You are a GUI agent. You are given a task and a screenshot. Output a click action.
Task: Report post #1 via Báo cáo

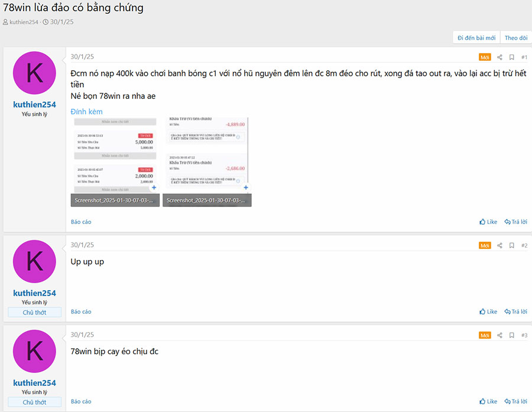[x=81, y=222]
